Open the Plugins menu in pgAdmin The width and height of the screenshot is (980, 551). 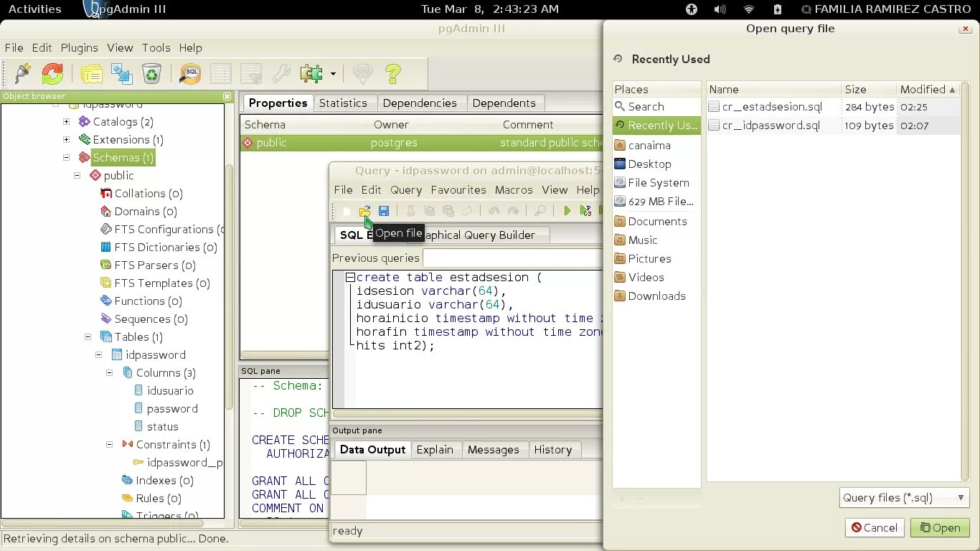point(80,48)
